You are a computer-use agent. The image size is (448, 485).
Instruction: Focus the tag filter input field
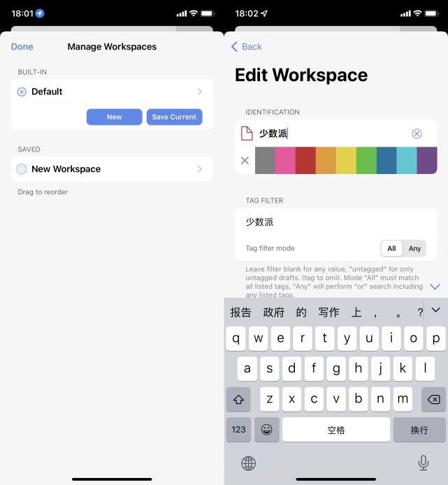[x=336, y=222]
